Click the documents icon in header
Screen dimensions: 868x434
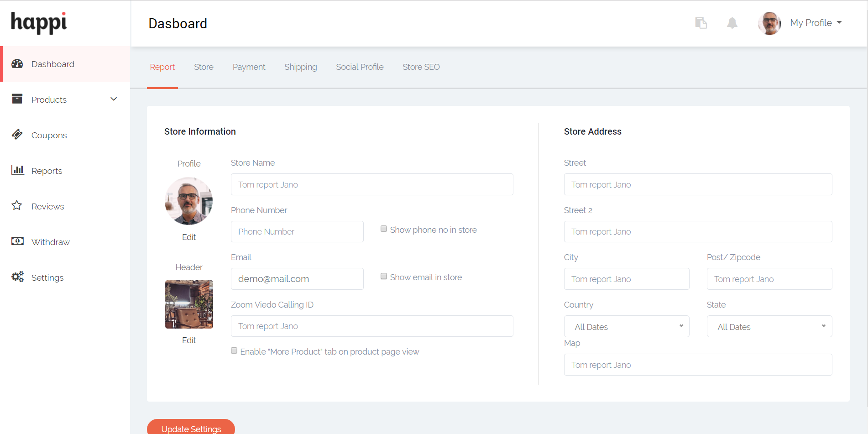(x=701, y=23)
